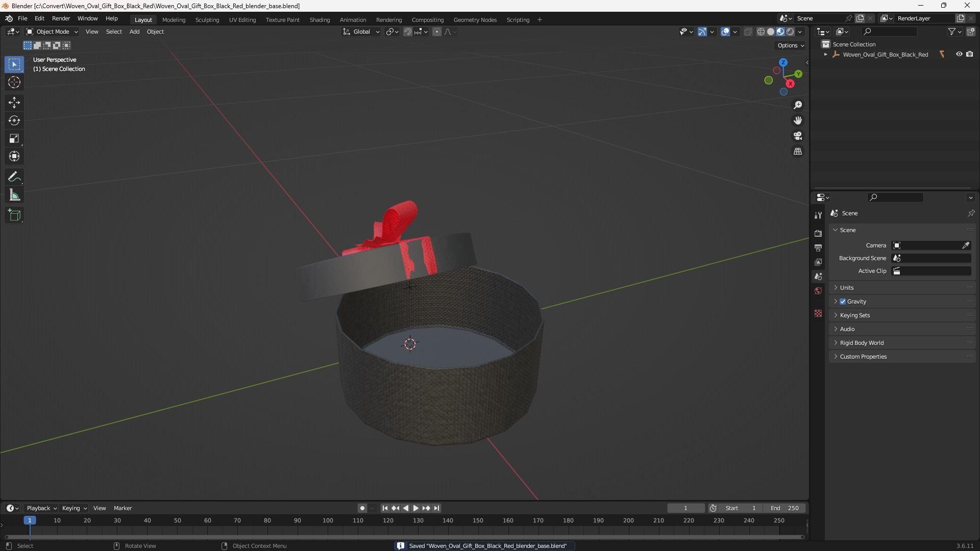Select the Annotate tool

tap(14, 177)
